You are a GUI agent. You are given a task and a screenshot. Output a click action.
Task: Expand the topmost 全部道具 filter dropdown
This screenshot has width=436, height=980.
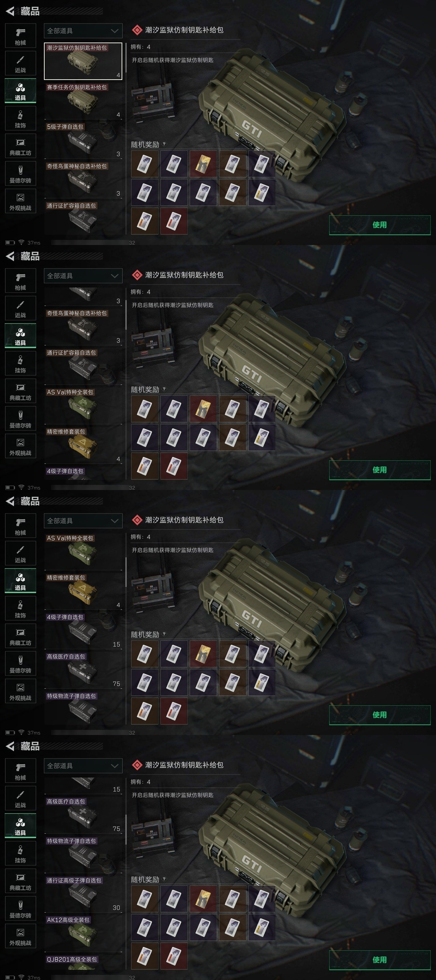point(83,31)
